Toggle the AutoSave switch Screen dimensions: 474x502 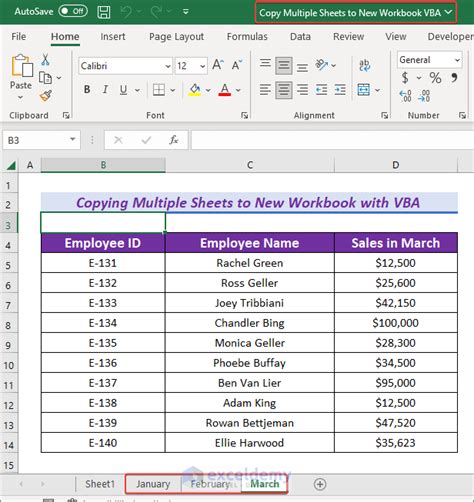tap(73, 11)
